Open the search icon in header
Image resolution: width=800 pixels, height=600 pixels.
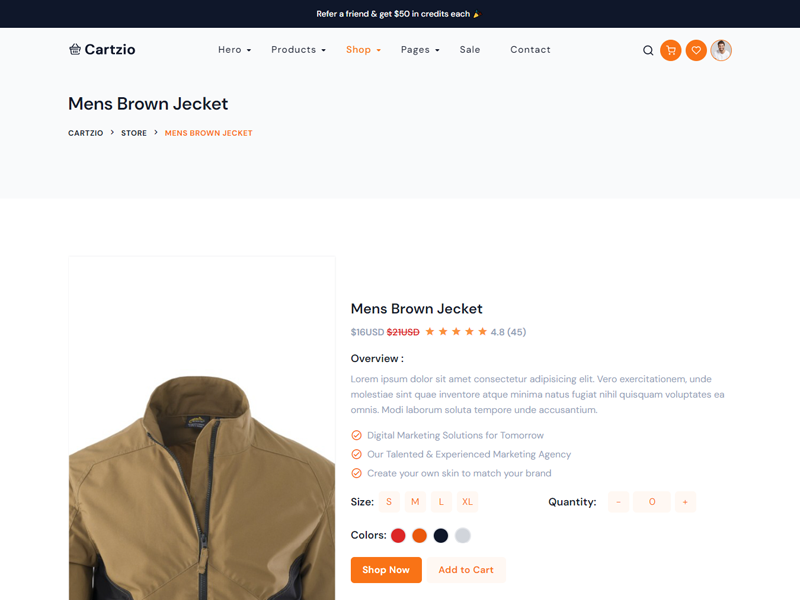click(648, 50)
